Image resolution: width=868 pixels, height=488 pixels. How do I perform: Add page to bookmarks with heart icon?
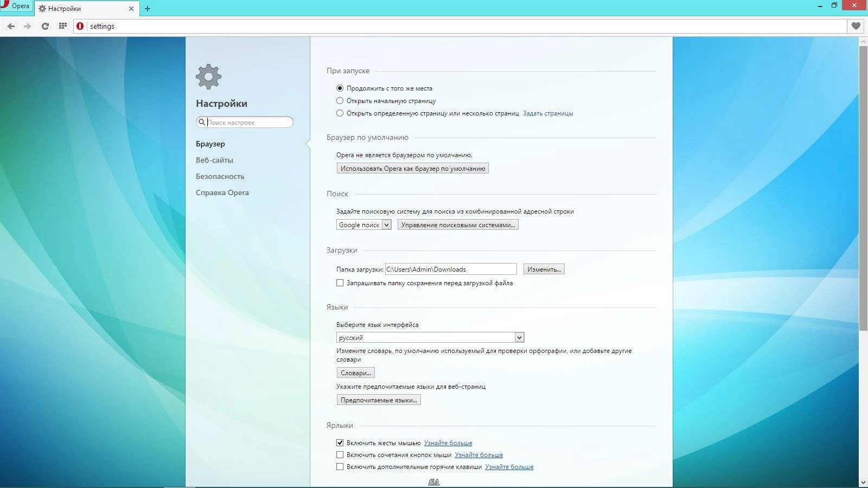[x=856, y=26]
